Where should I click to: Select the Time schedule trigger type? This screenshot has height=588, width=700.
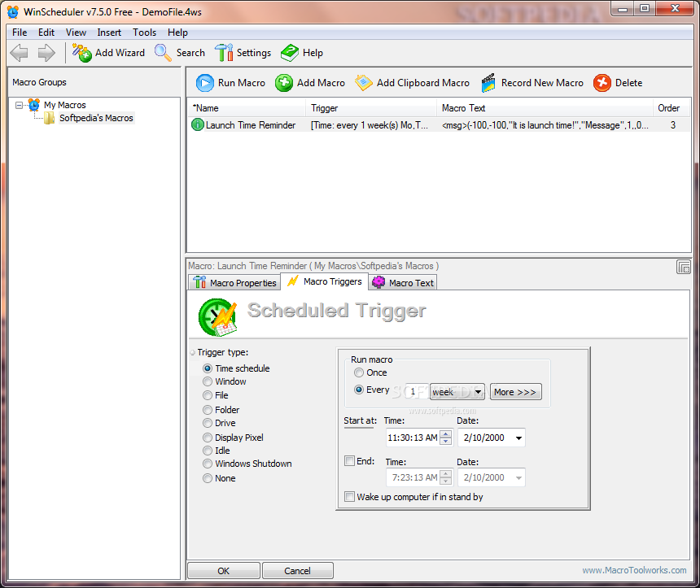tap(207, 368)
